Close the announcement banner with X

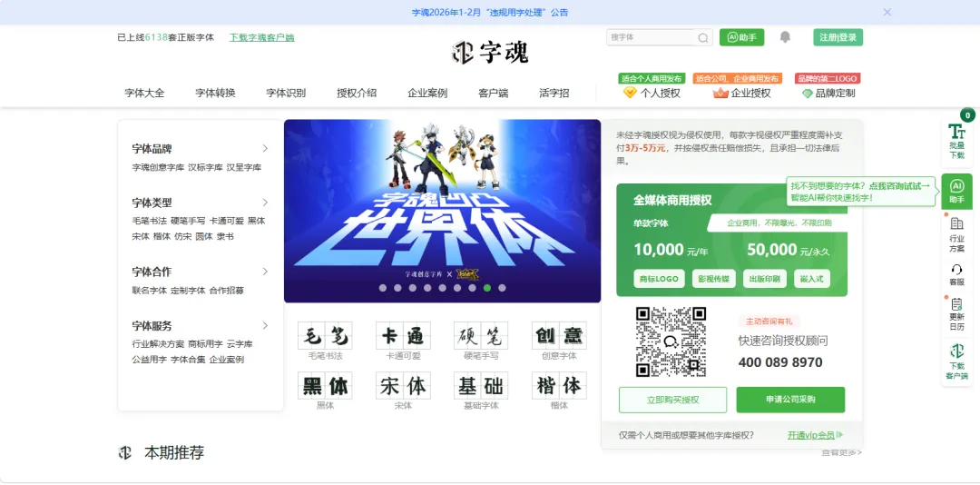887,12
